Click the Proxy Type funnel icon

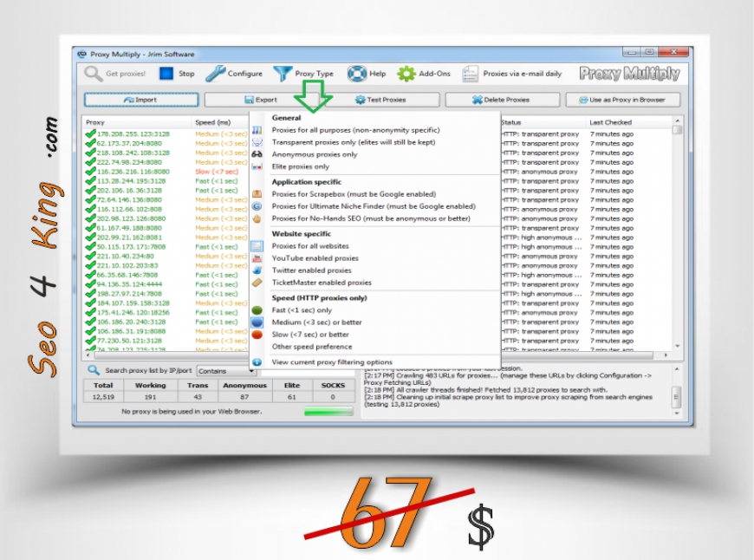283,74
